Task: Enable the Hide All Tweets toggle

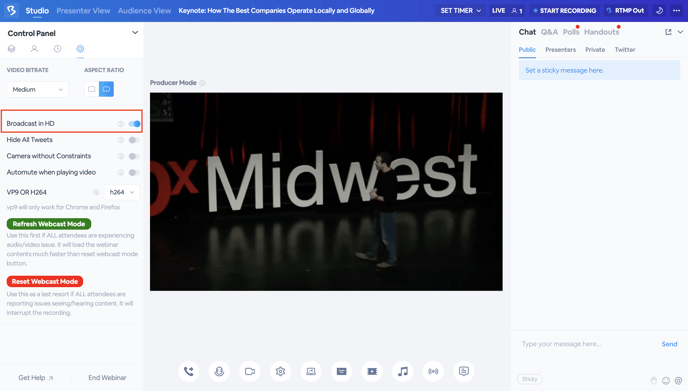Action: tap(134, 140)
